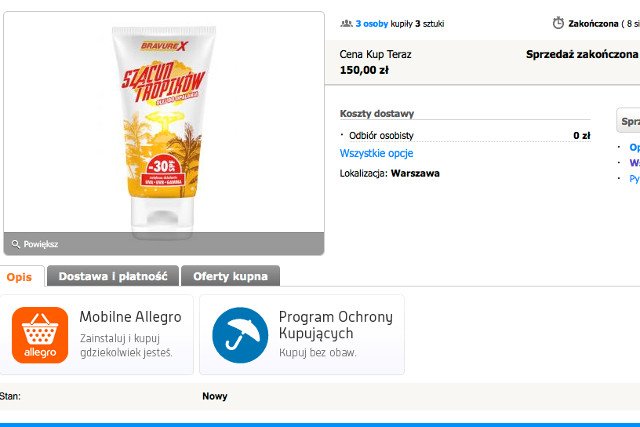Click the buyers people icon
640x427 pixels.
tap(346, 23)
